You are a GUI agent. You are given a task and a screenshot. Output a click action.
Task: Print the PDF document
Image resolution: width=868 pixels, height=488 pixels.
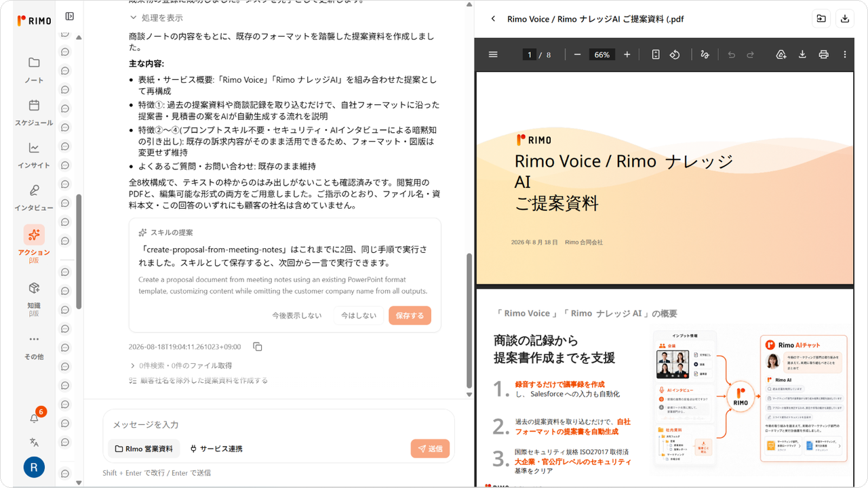[823, 54]
